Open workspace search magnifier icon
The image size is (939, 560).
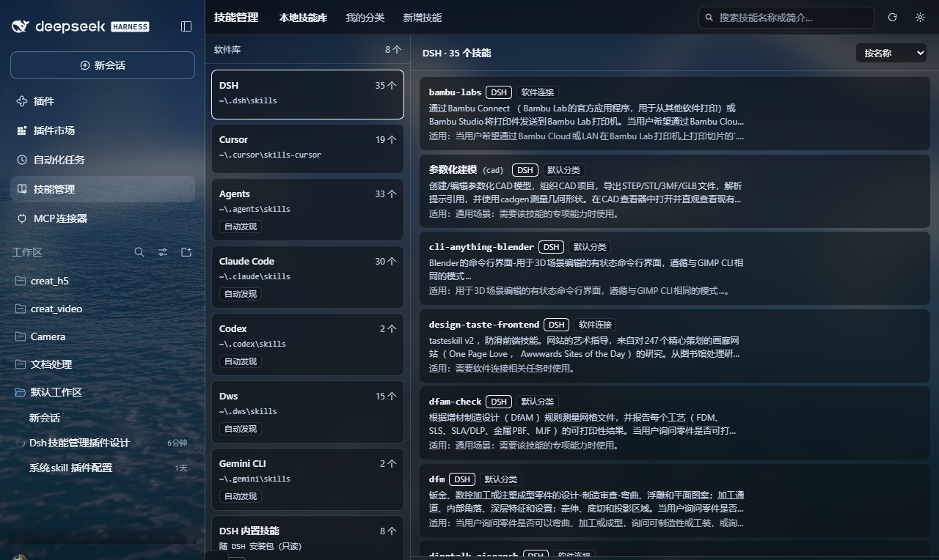click(x=139, y=252)
